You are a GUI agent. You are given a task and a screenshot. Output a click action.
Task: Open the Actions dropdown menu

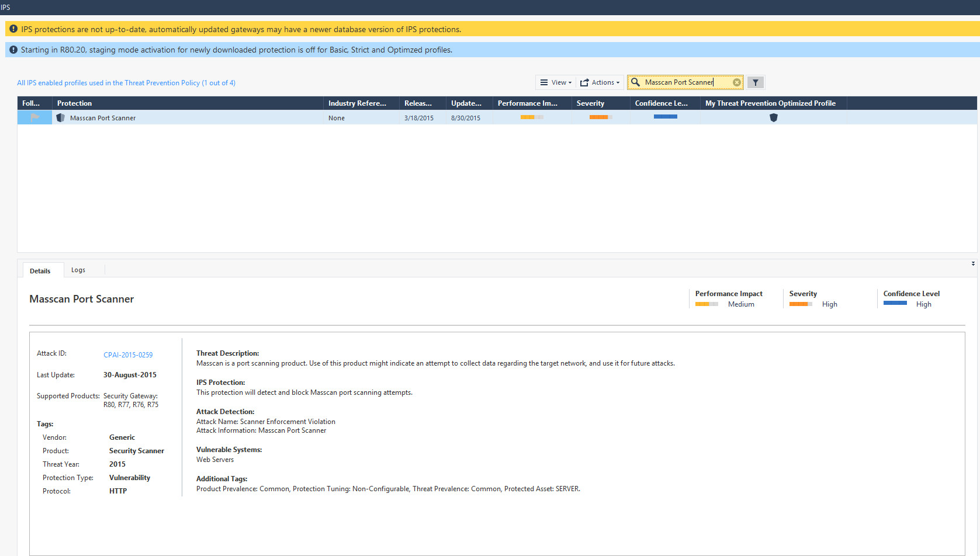(600, 82)
